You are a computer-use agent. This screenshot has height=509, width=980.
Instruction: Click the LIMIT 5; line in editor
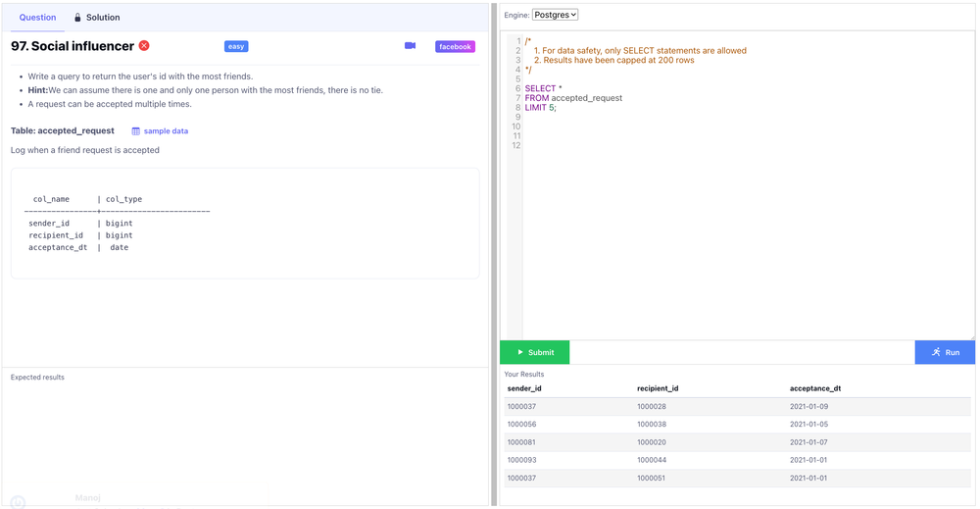(540, 108)
